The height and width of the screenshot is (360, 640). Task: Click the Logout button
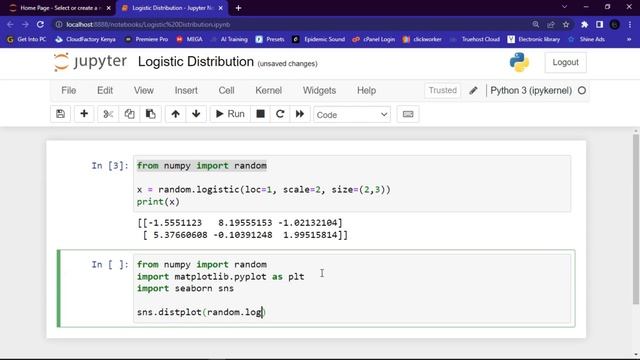(x=565, y=62)
